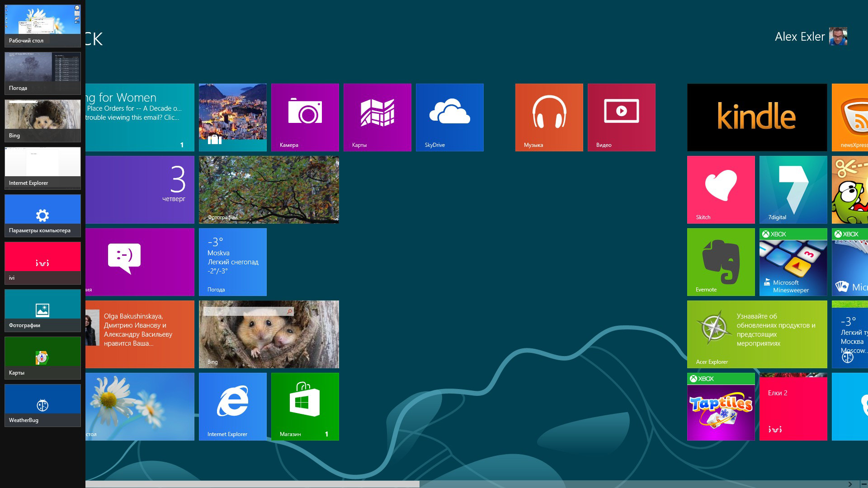The image size is (868, 488).
Task: Open the Internet Explorer tile
Action: tap(233, 406)
